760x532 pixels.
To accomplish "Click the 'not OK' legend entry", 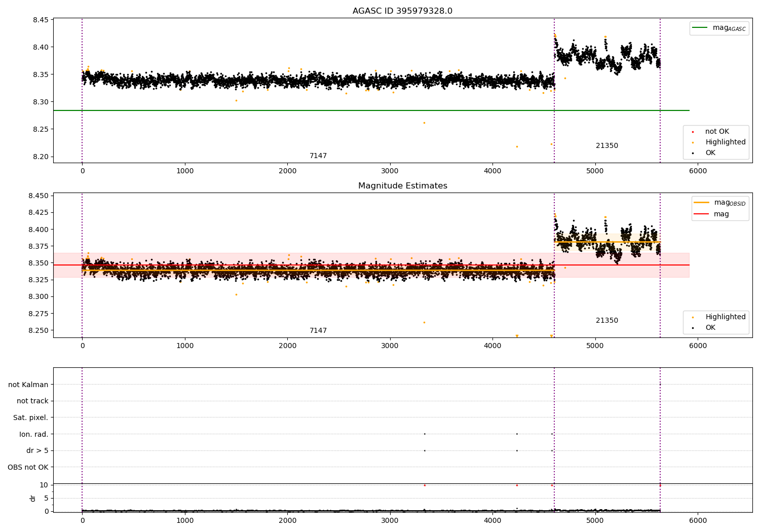I will tap(717, 132).
